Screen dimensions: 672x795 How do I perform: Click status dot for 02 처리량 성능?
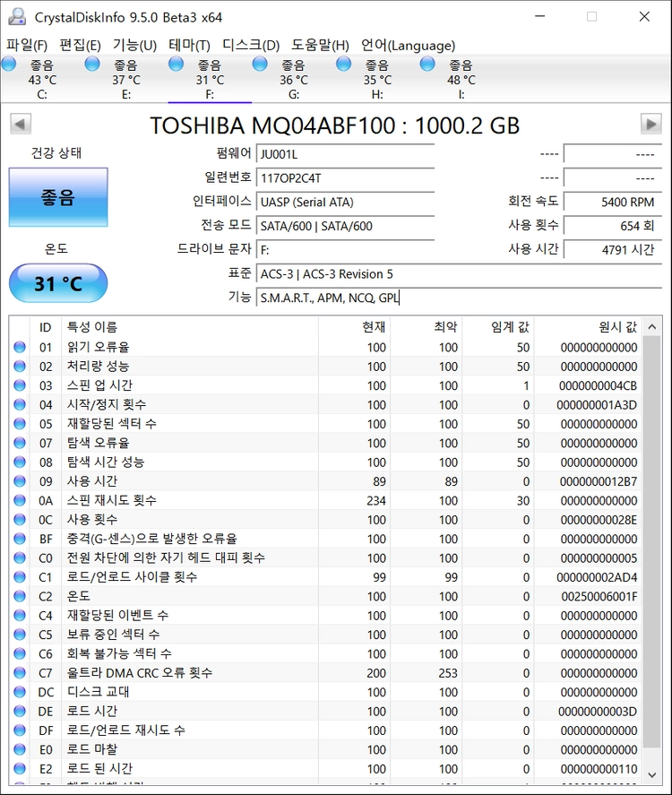pos(19,366)
